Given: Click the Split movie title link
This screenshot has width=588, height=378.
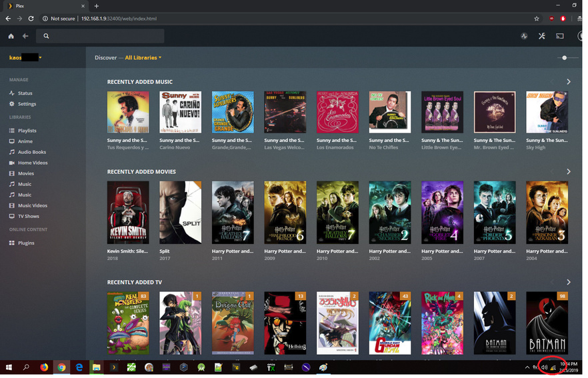Looking at the screenshot, I should coord(164,251).
